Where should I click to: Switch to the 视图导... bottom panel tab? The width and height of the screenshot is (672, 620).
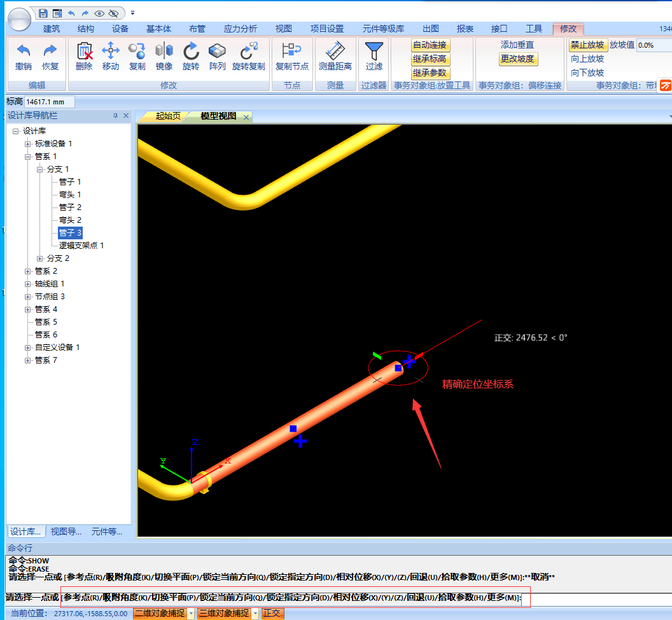point(66,532)
